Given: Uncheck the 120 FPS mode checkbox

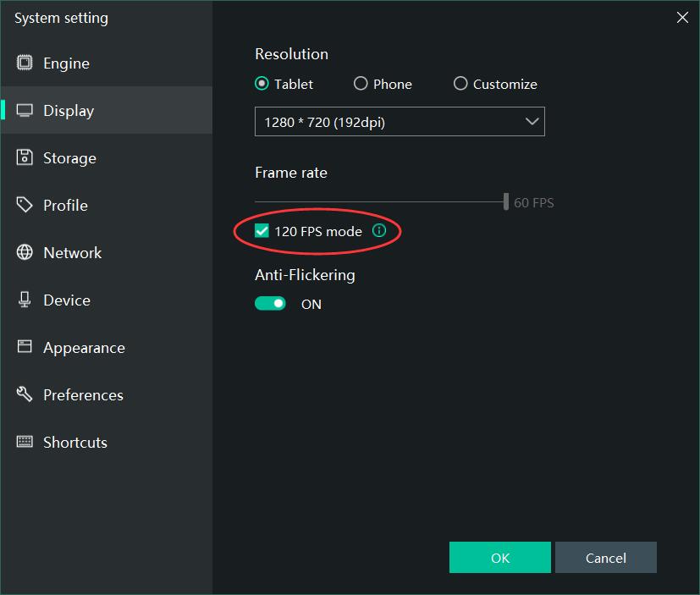Looking at the screenshot, I should (x=262, y=231).
